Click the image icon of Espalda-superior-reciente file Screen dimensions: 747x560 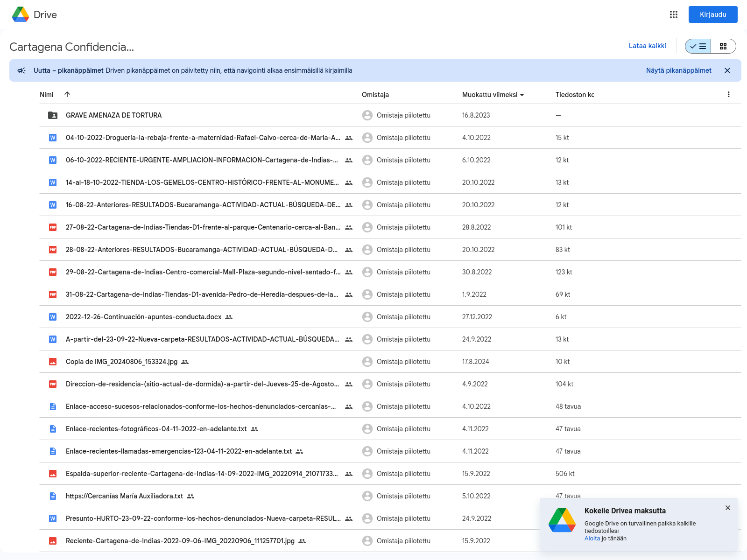point(53,474)
